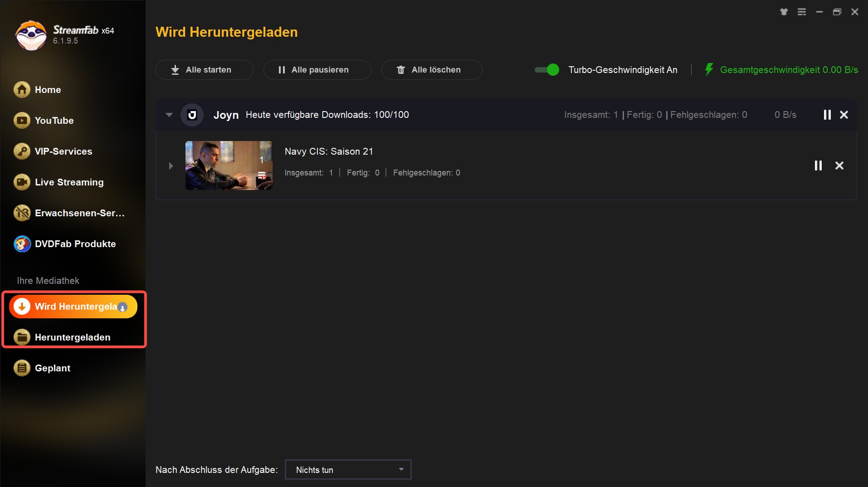868x487 pixels.
Task: Remove the Joyn download group
Action: click(844, 115)
